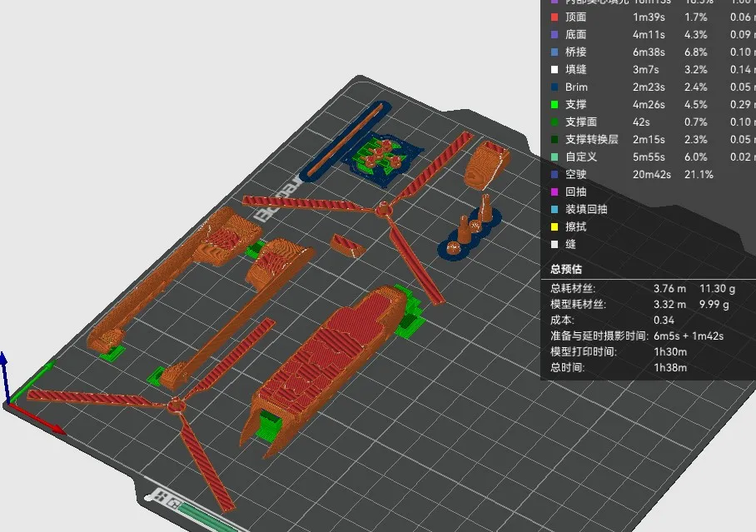Click the 1h38m total time value
The width and height of the screenshot is (756, 532).
[670, 367]
